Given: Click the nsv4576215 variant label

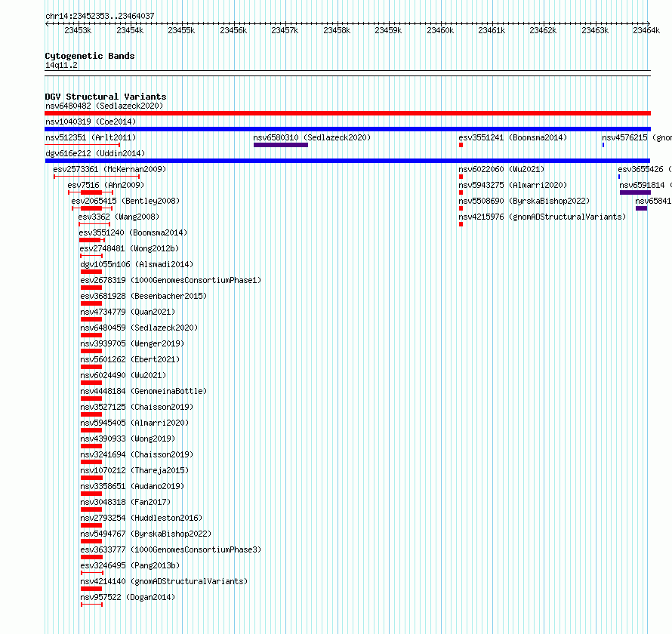Looking at the screenshot, I should 637,137.
